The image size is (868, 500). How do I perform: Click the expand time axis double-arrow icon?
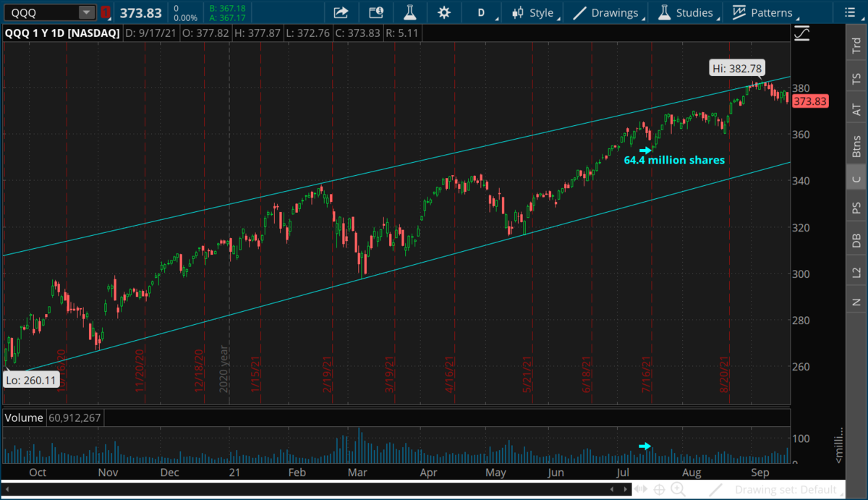tap(641, 490)
